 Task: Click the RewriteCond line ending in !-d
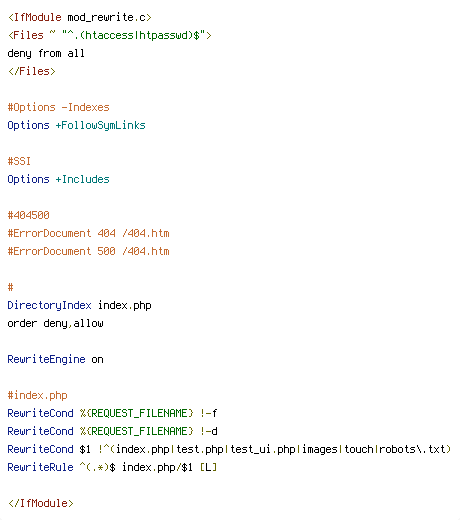112,431
